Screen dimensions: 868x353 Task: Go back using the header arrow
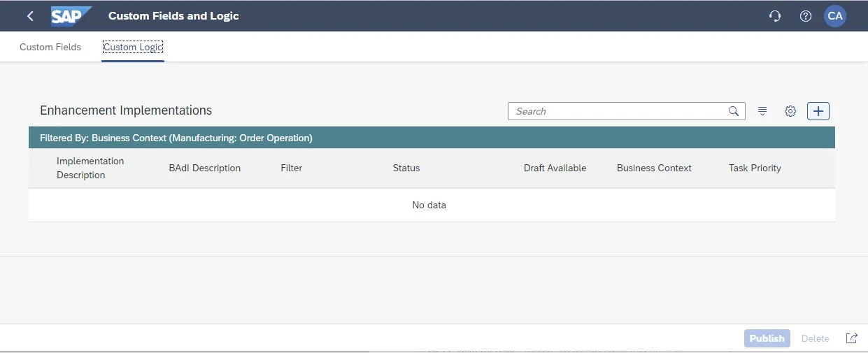point(30,15)
